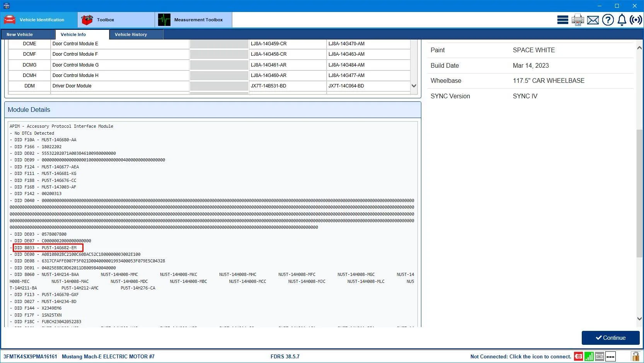The image size is (644, 363).
Task: Open the Vehicle History tab
Action: (x=136, y=34)
